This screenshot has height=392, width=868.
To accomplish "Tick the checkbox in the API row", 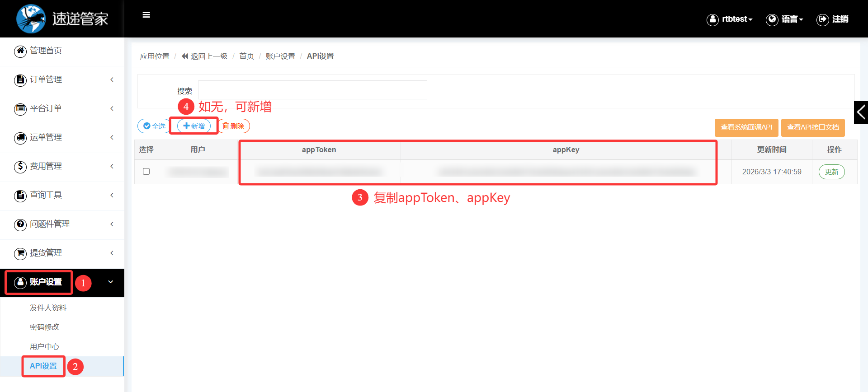I will pos(146,172).
